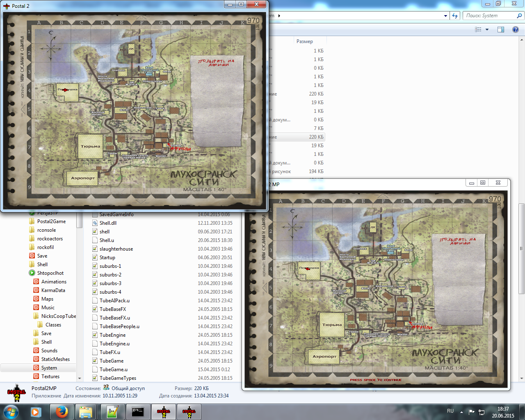Open the Textures folder
525x420 pixels.
pos(50,377)
